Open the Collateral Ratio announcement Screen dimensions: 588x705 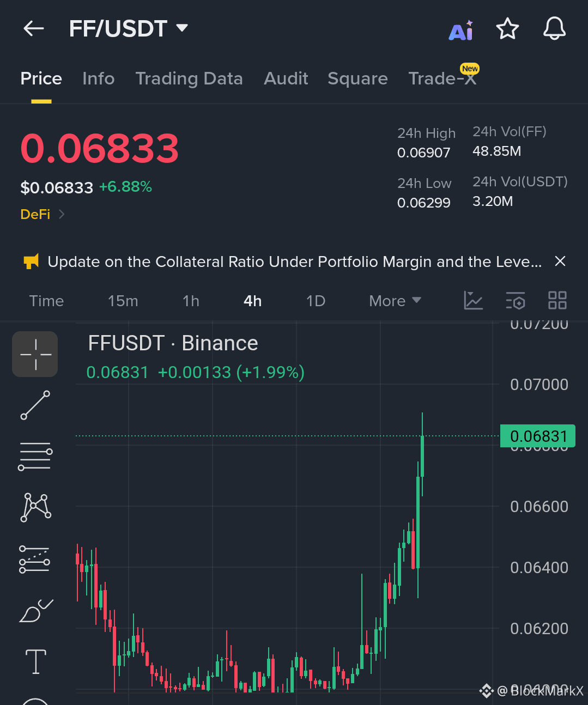coord(295,262)
